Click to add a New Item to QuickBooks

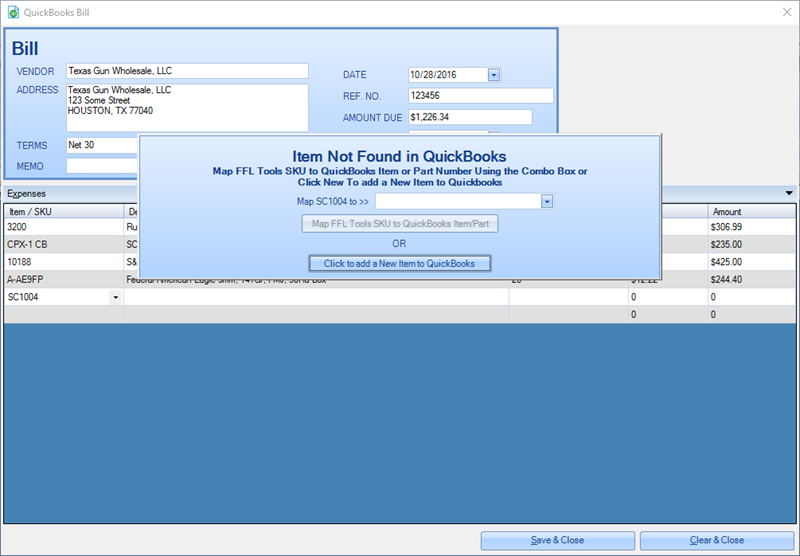(x=399, y=264)
